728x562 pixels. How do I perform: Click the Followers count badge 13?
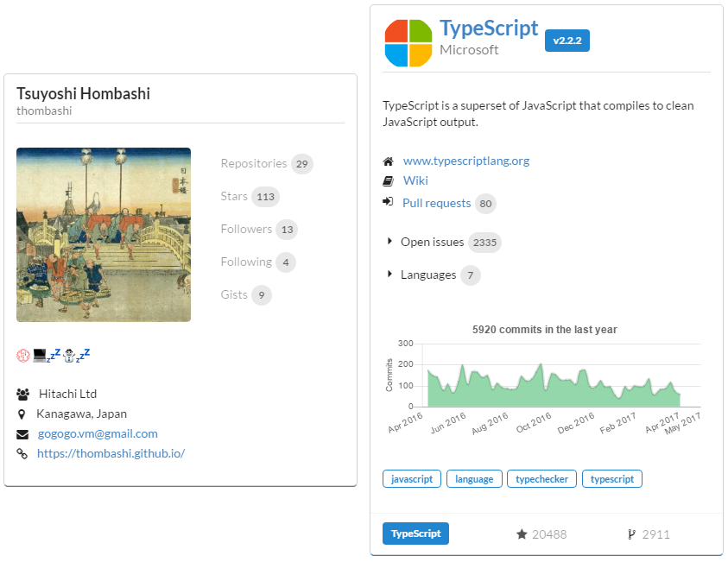click(287, 230)
